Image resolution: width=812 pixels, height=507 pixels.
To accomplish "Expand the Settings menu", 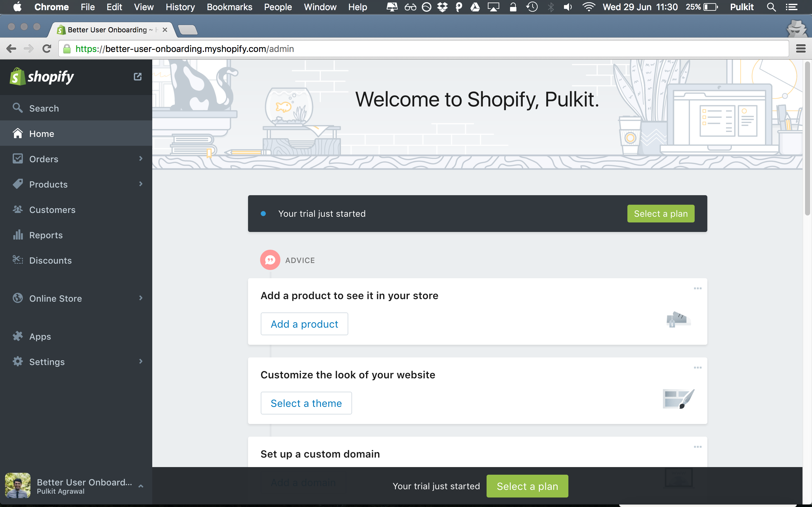I will pos(47,362).
